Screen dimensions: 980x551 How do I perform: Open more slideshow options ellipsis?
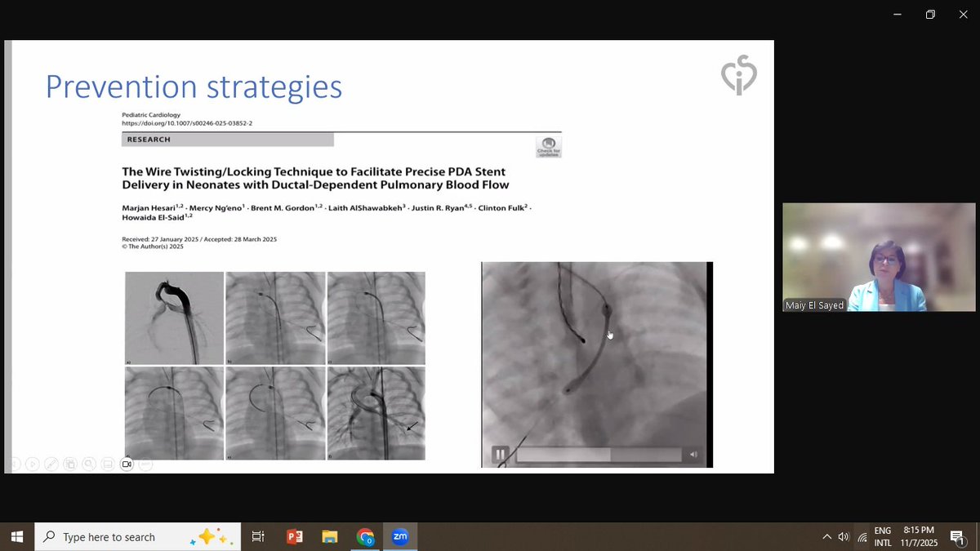click(145, 464)
